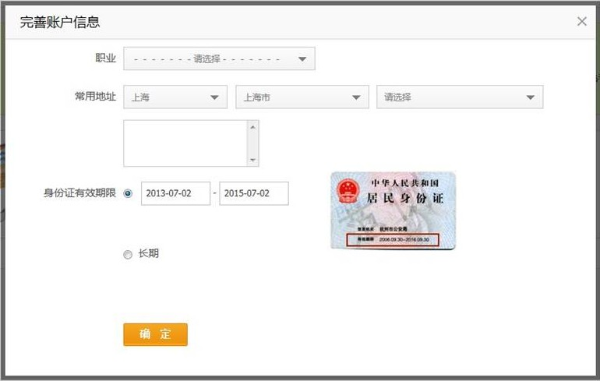Click the arrow on the district 请选择 box
600x381 pixels.
pyautogui.click(x=530, y=98)
